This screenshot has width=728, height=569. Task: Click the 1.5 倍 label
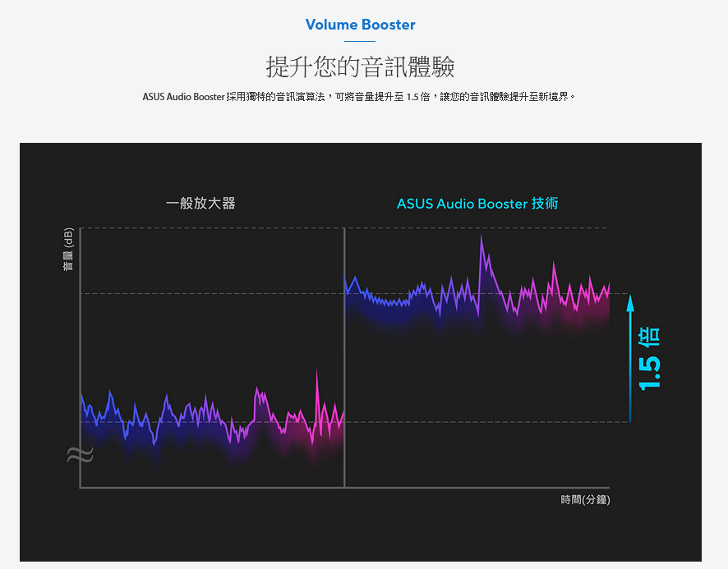[649, 359]
